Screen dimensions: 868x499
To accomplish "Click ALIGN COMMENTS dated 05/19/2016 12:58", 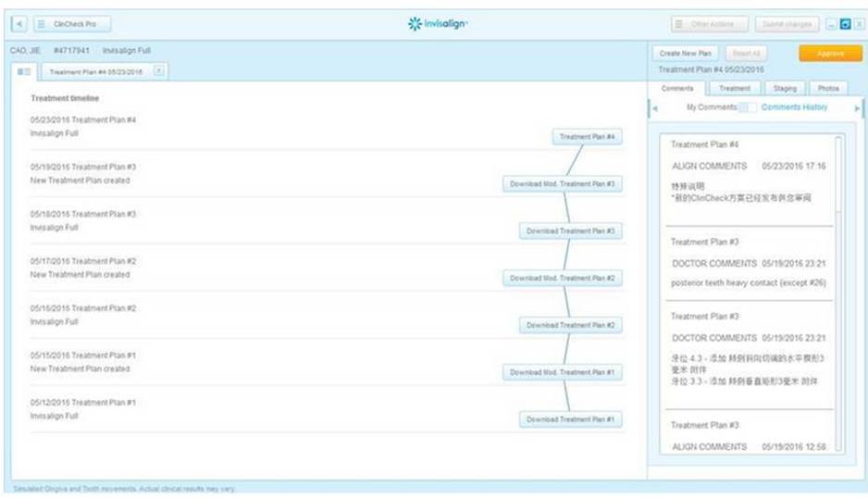I will (x=749, y=446).
